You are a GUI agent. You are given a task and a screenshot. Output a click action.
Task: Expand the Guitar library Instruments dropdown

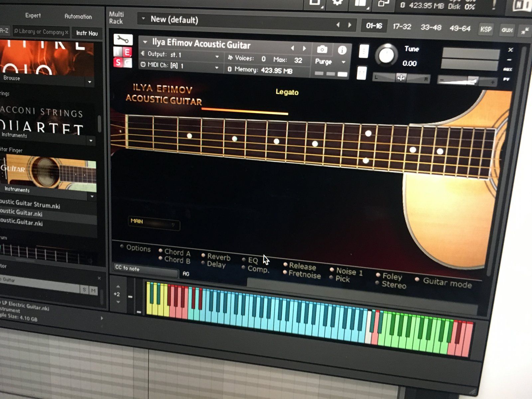[x=92, y=197]
